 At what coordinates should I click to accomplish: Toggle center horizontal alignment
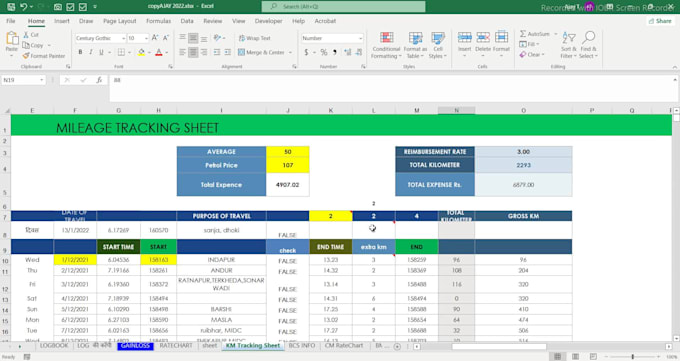[193, 52]
